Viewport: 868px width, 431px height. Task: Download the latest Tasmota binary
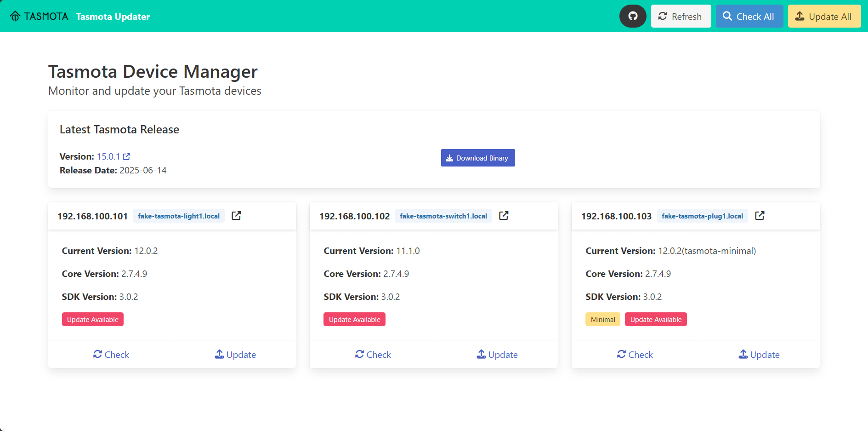(478, 158)
